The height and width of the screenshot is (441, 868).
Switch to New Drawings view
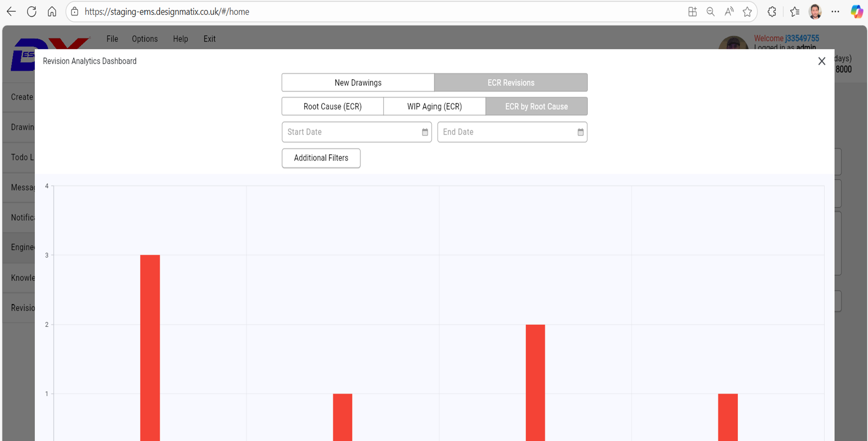(x=358, y=83)
